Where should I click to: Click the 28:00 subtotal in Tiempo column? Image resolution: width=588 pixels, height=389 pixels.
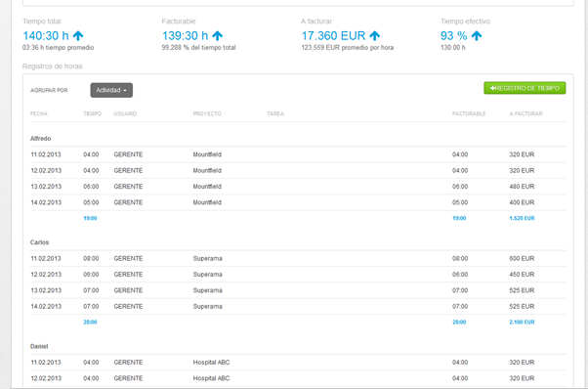tap(90, 323)
